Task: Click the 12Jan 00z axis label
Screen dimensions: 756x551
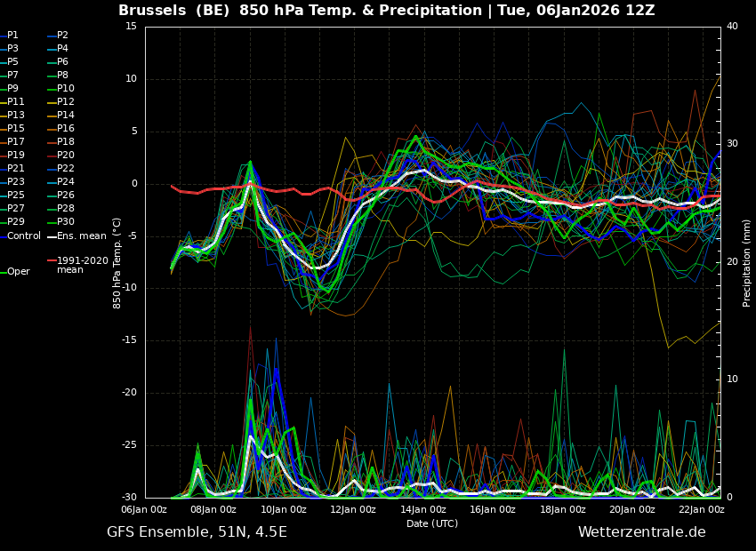Action: pos(353,509)
